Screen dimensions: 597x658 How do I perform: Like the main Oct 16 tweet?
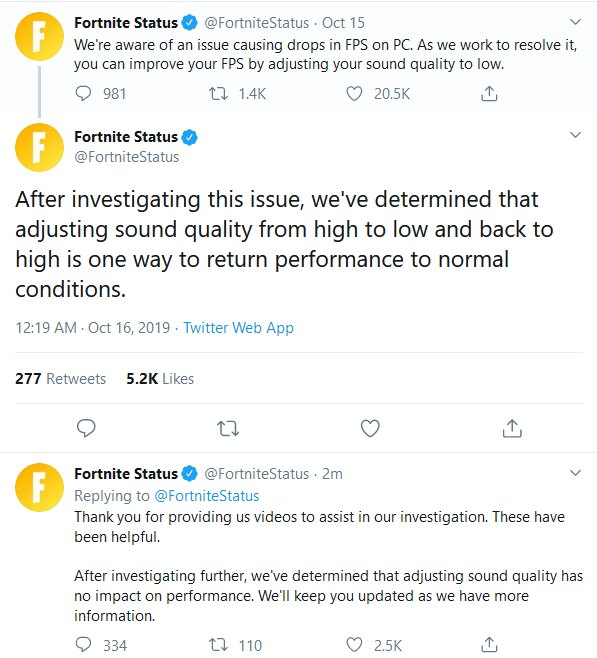click(x=370, y=428)
